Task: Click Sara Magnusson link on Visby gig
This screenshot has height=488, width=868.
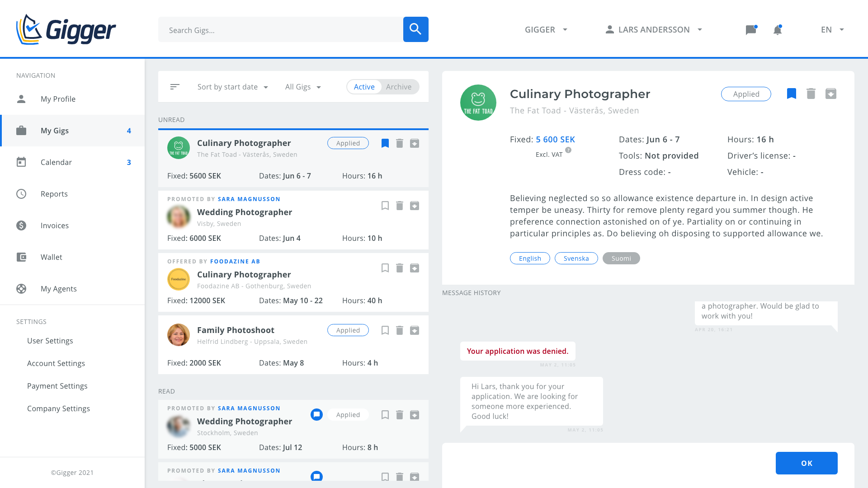Action: click(x=249, y=199)
